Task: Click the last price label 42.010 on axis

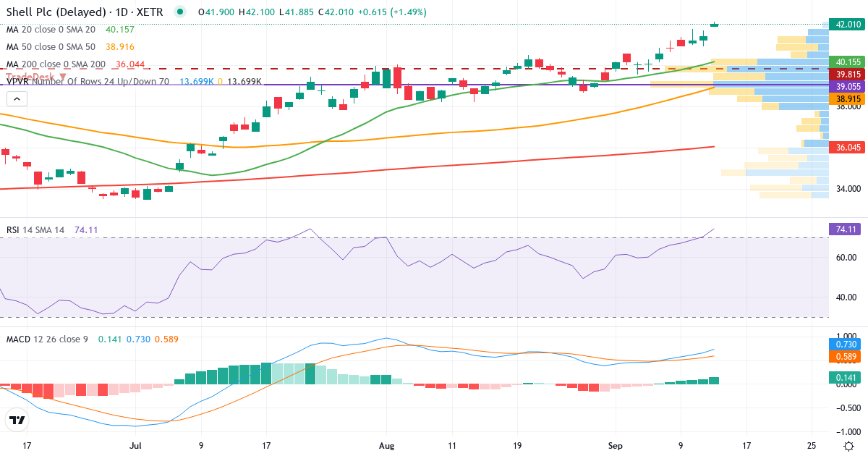Action: (x=848, y=25)
